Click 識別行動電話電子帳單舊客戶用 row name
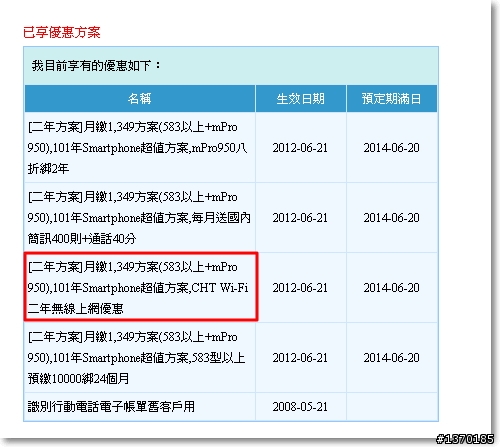The height and width of the screenshot is (447, 500). (x=111, y=407)
